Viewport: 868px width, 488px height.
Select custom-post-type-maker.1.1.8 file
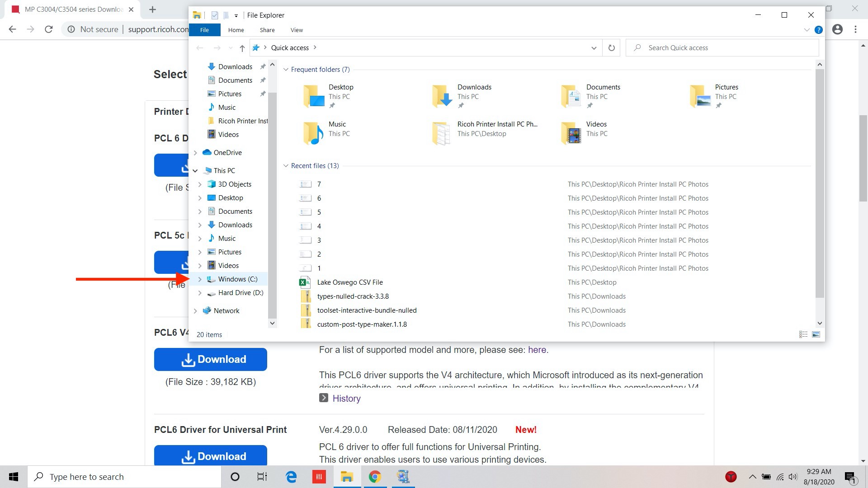(362, 324)
